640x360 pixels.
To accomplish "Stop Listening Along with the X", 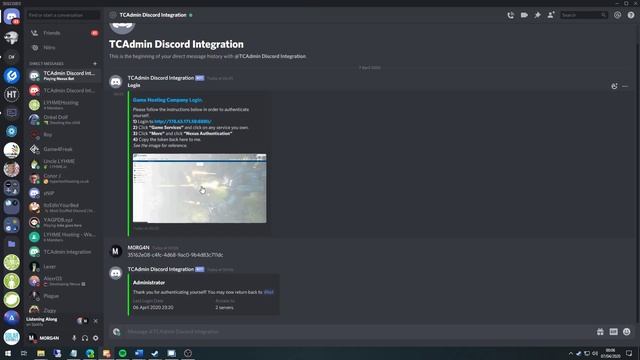I will point(96,321).
